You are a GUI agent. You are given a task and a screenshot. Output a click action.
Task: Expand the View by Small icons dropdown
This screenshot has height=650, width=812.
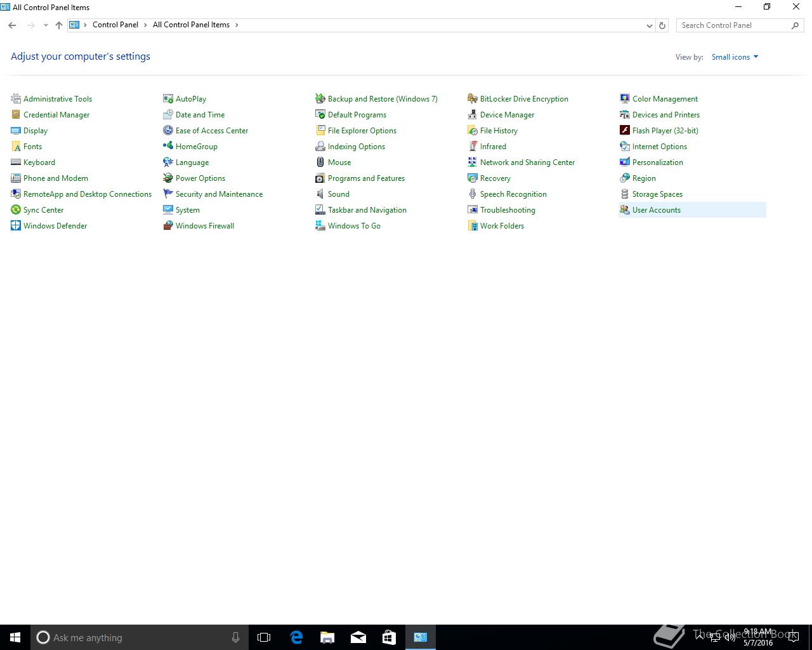[x=735, y=57]
